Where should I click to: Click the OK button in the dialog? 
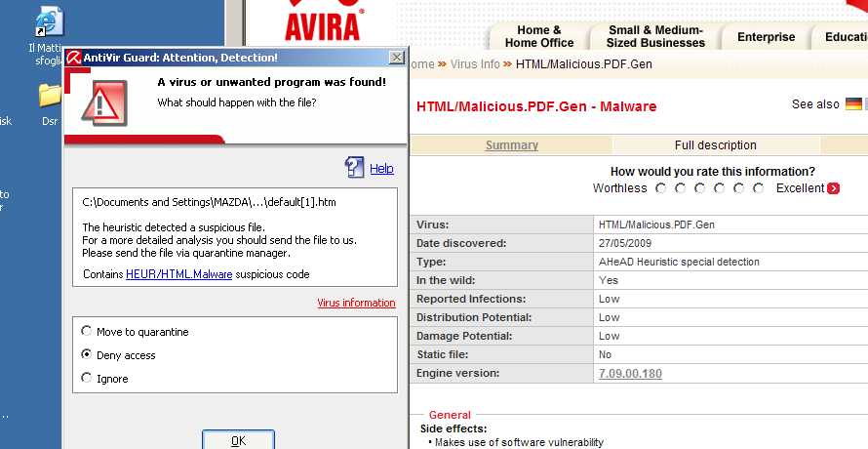(x=239, y=440)
